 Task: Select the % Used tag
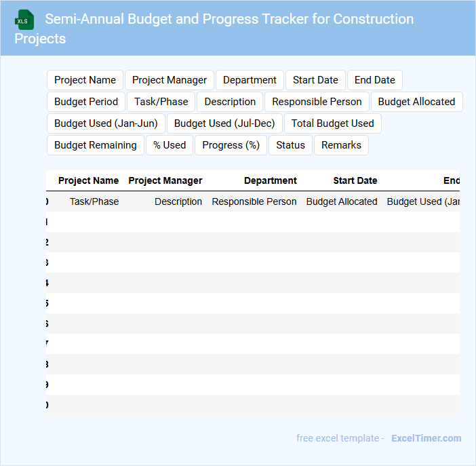click(170, 145)
